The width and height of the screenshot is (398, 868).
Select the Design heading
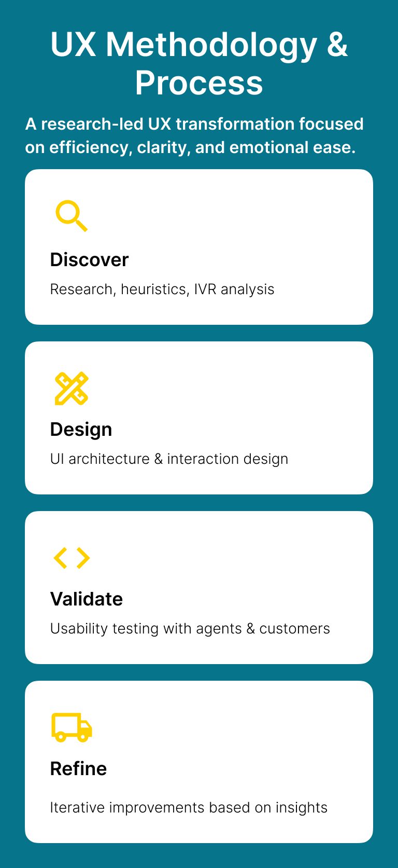click(x=81, y=430)
